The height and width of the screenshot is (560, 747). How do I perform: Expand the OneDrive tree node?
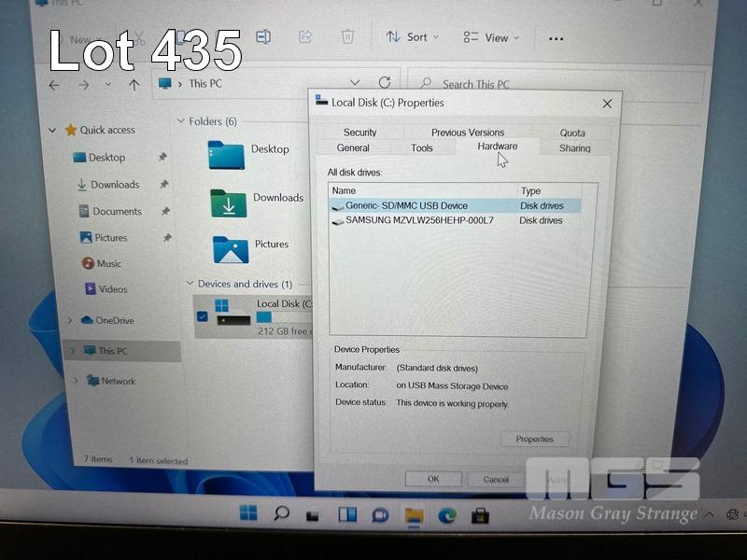click(70, 320)
